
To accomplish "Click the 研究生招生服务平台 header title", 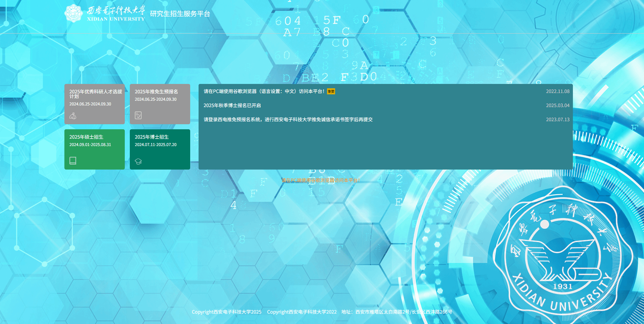I will pos(180,14).
